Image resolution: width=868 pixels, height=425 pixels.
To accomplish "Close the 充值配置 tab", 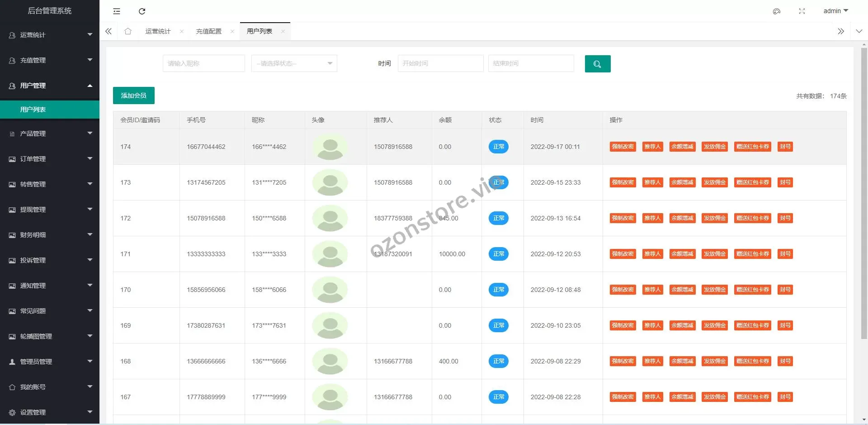I will point(232,31).
